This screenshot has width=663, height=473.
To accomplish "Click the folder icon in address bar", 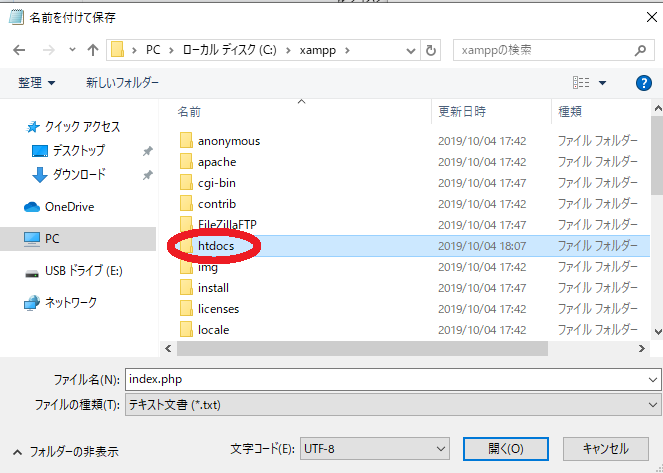I will (x=117, y=50).
